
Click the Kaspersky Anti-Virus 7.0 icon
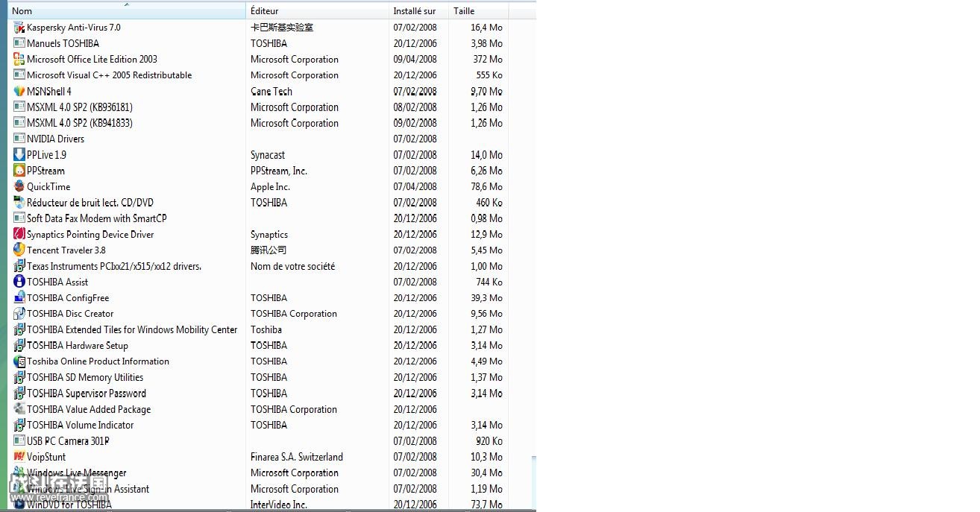point(19,28)
